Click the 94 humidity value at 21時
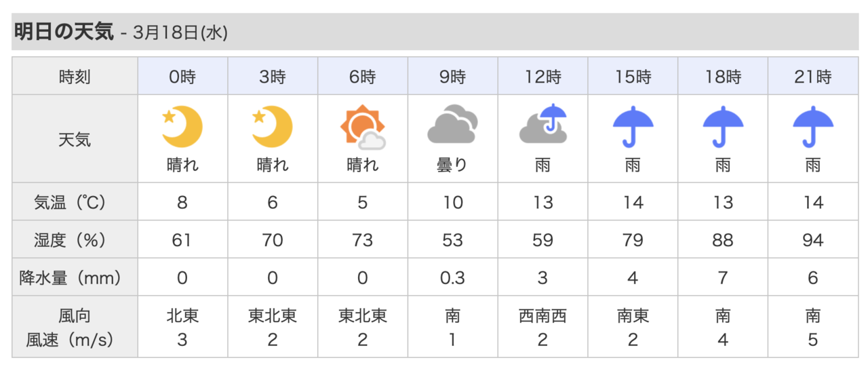Image resolution: width=868 pixels, height=371 pixels. tap(813, 240)
